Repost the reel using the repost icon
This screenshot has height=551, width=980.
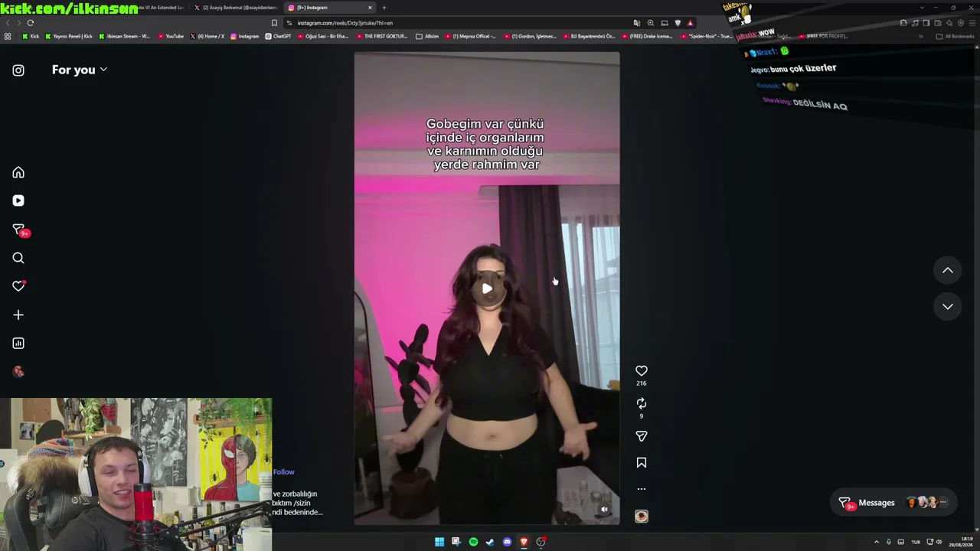pyautogui.click(x=642, y=403)
